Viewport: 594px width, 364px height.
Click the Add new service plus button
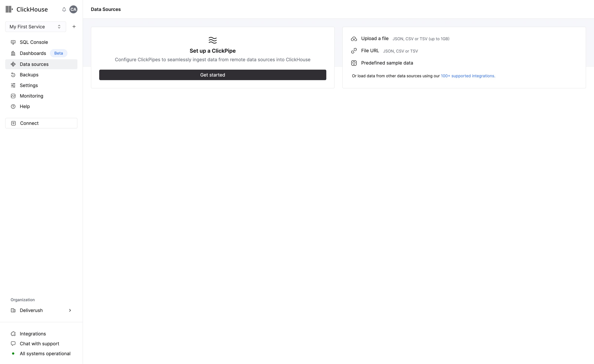pyautogui.click(x=74, y=27)
